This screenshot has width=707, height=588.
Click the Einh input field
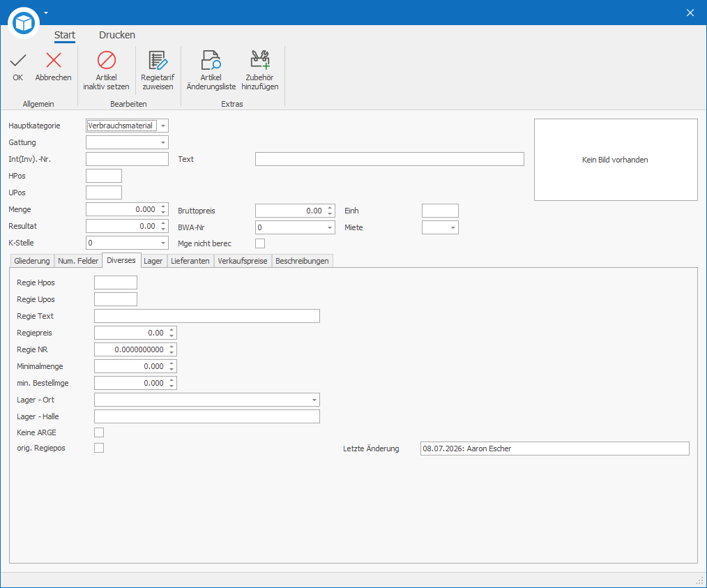click(440, 211)
